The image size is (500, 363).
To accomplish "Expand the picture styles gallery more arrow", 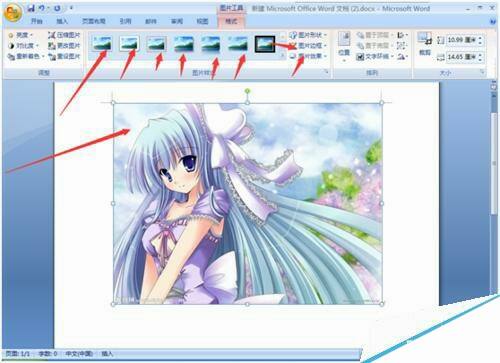I will (x=282, y=56).
